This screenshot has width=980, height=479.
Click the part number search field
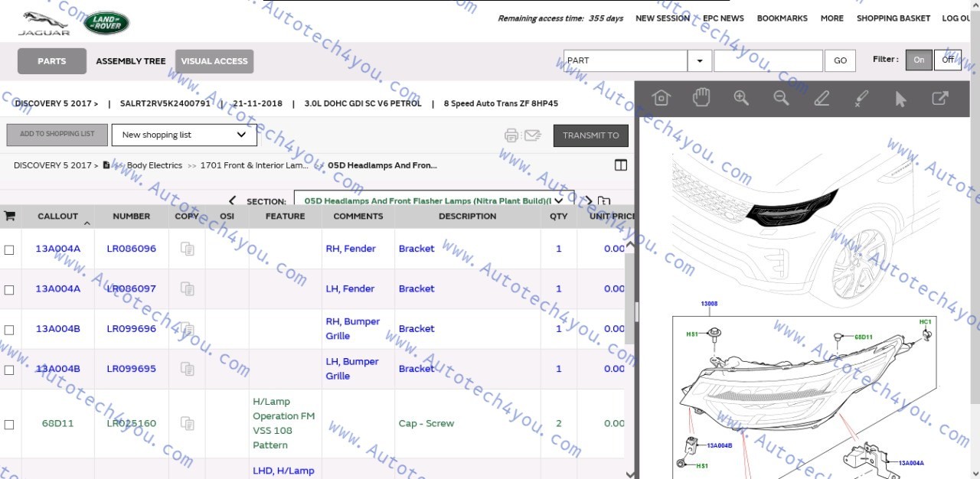[768, 60]
